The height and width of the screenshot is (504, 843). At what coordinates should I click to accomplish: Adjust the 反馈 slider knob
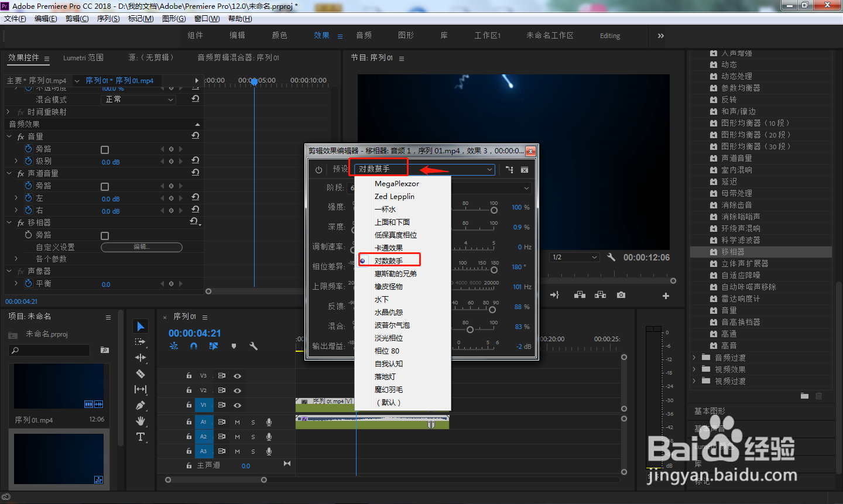(492, 310)
